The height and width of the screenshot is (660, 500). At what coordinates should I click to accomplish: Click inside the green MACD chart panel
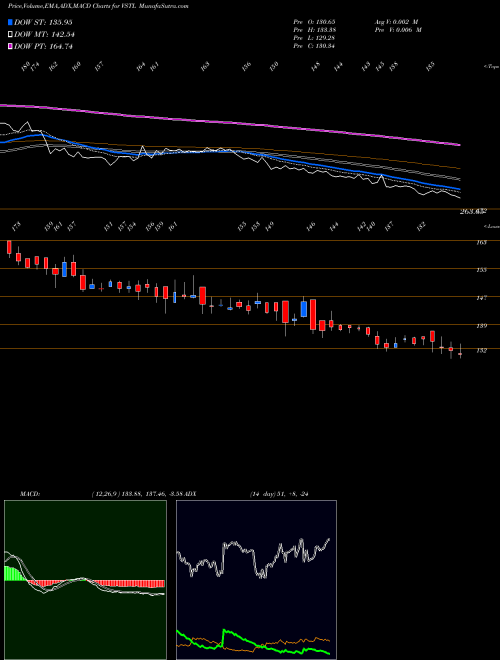pos(85,580)
